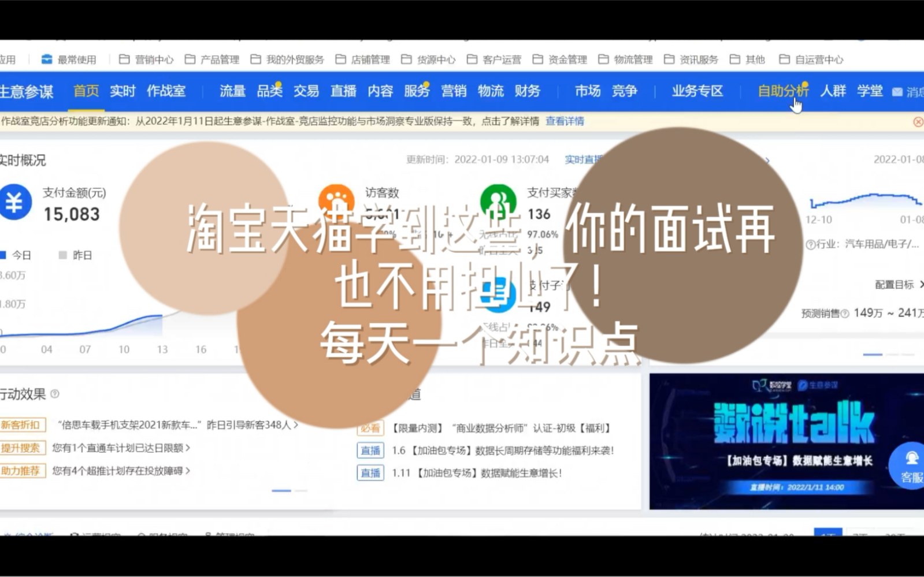Open the 业务专区 menu
The image size is (924, 577).
pos(697,91)
